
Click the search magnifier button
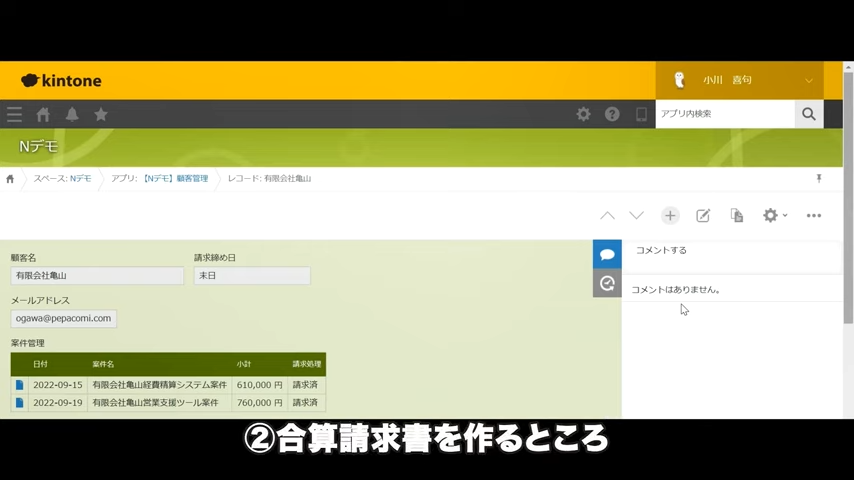[x=809, y=114]
